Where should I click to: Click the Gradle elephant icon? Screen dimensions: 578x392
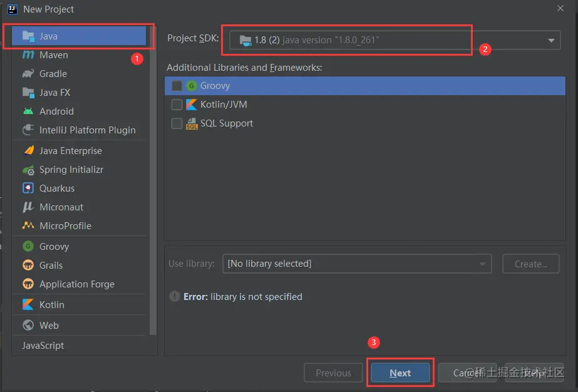[x=28, y=73]
